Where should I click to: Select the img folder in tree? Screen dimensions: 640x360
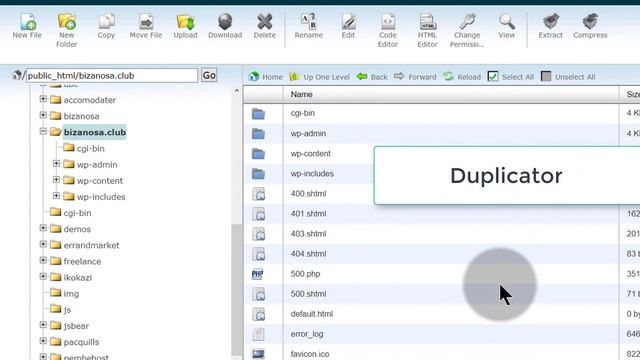pos(71,293)
